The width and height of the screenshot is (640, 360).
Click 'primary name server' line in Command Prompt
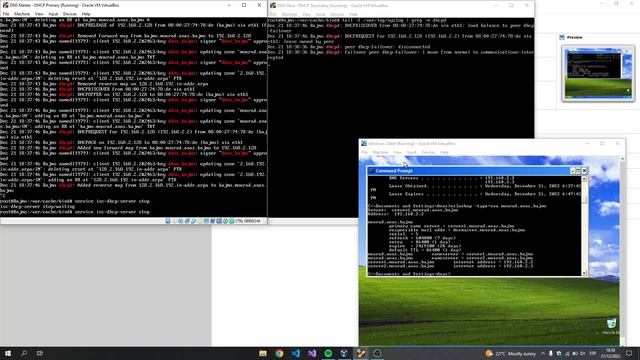[x=451, y=226]
